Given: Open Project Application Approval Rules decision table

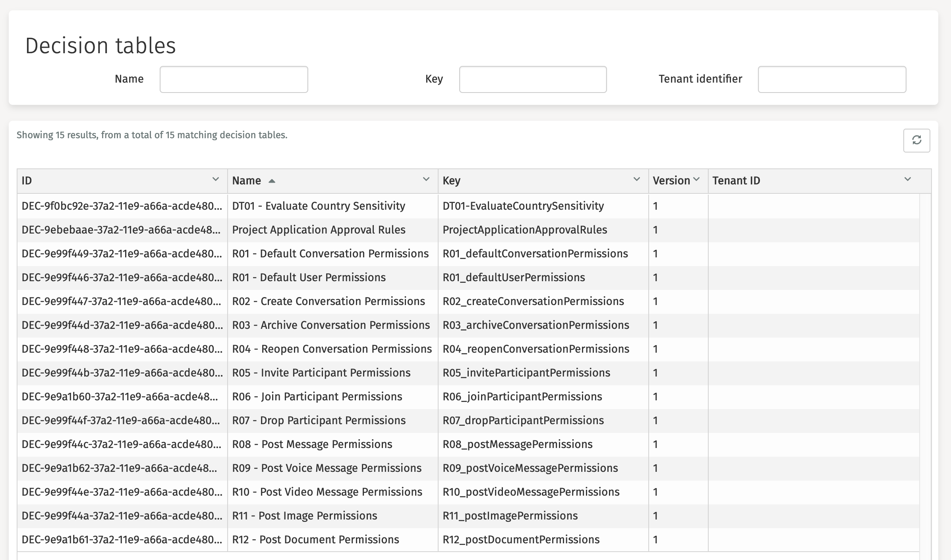Looking at the screenshot, I should [x=319, y=230].
